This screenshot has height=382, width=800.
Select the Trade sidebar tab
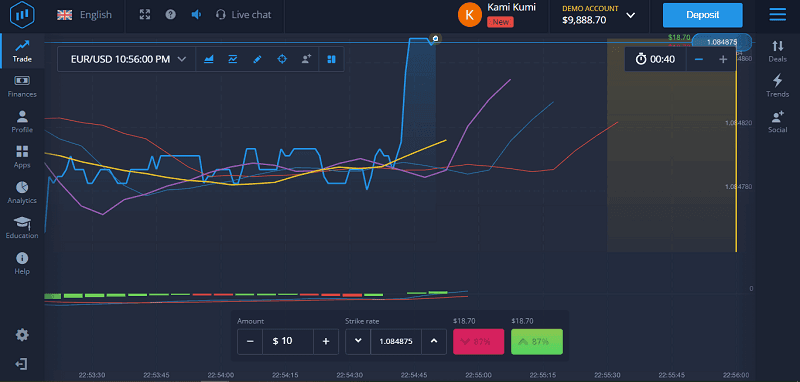tap(22, 51)
